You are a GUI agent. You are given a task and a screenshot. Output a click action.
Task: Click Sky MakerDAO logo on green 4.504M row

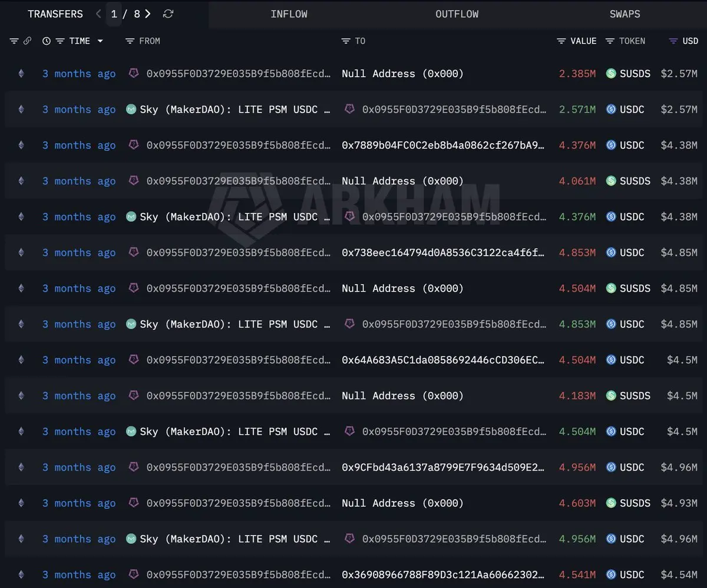(x=131, y=431)
